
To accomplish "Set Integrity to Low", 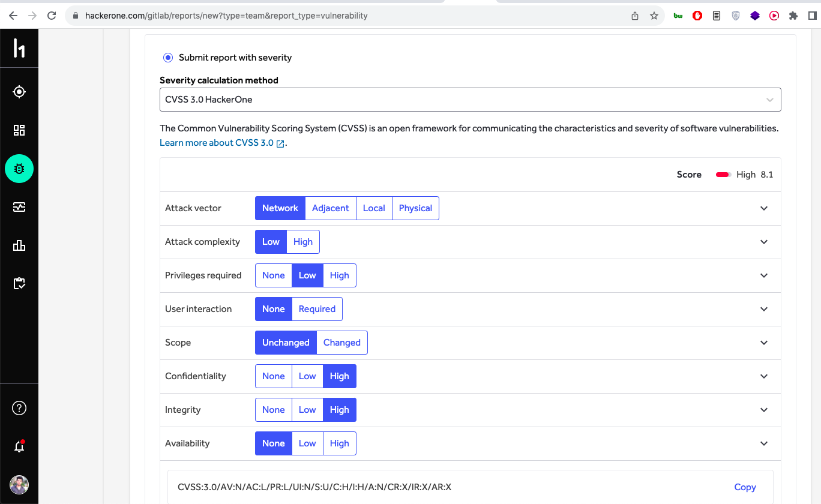I will (307, 410).
